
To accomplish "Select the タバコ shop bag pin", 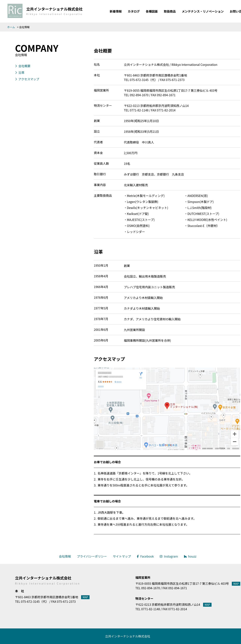I will pos(146,445).
